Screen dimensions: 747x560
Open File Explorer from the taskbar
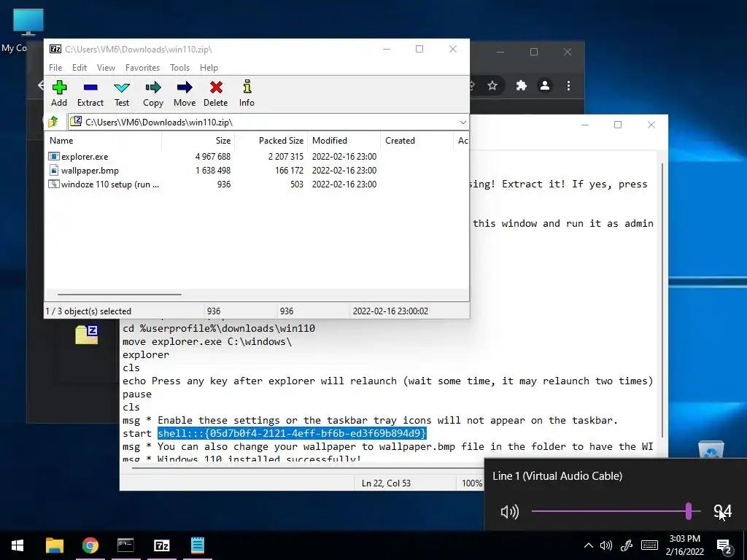click(x=54, y=545)
